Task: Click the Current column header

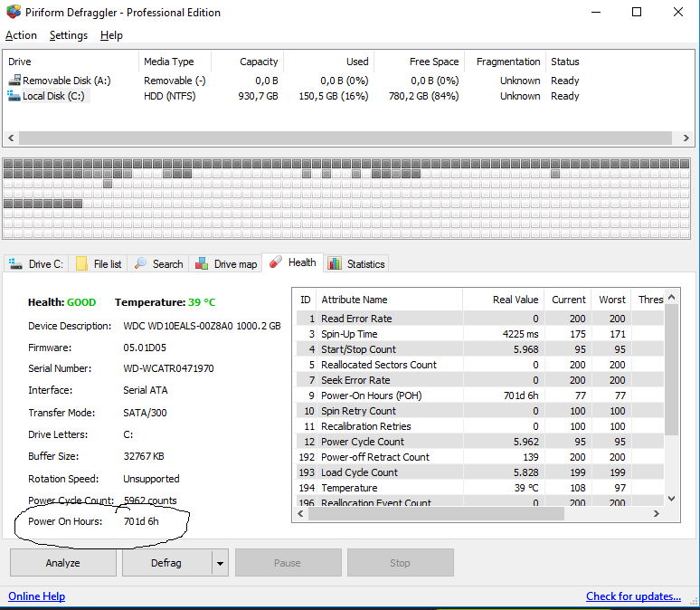Action: pyautogui.click(x=568, y=300)
